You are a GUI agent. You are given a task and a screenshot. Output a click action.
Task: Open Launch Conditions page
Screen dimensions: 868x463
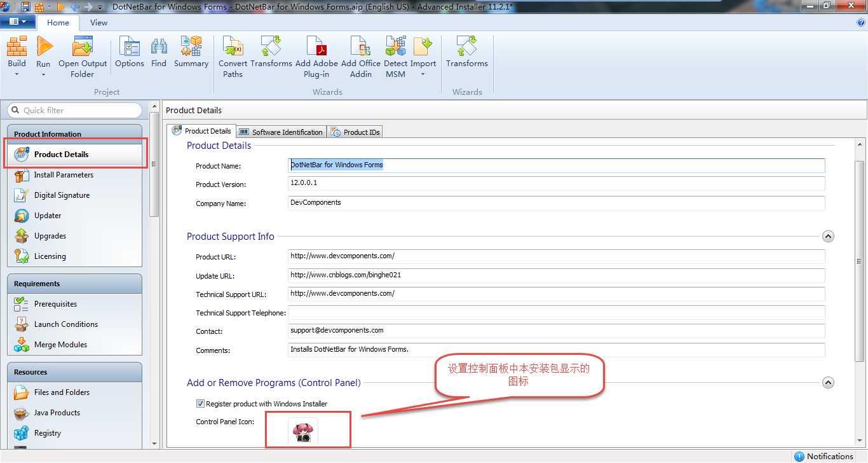(x=66, y=324)
